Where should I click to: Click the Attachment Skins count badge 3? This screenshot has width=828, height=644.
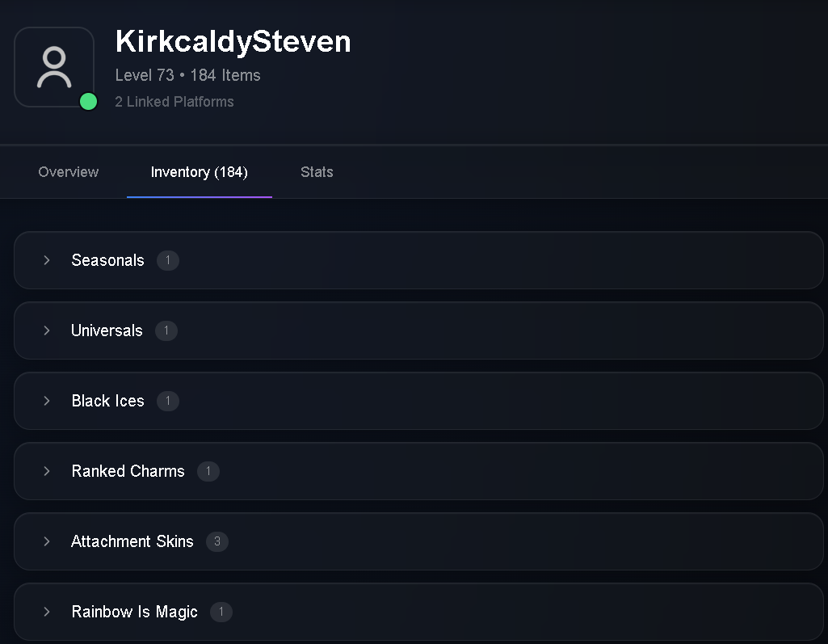click(x=217, y=541)
